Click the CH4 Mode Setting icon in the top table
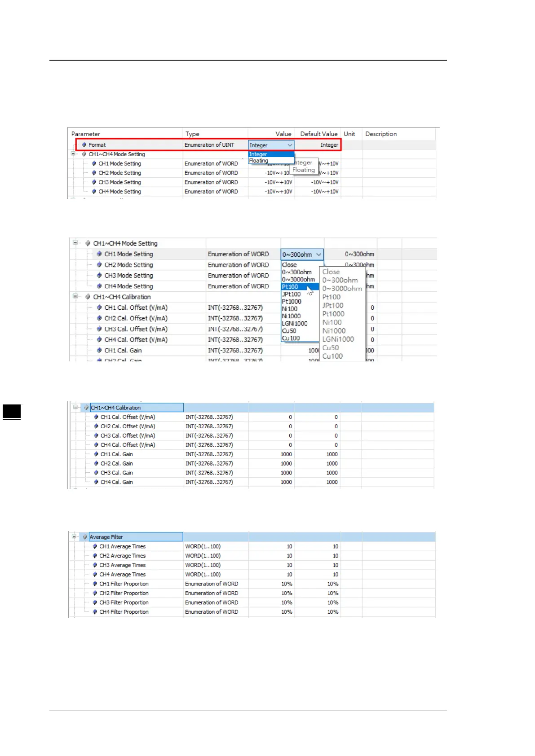The height and width of the screenshot is (756, 535). (94, 192)
